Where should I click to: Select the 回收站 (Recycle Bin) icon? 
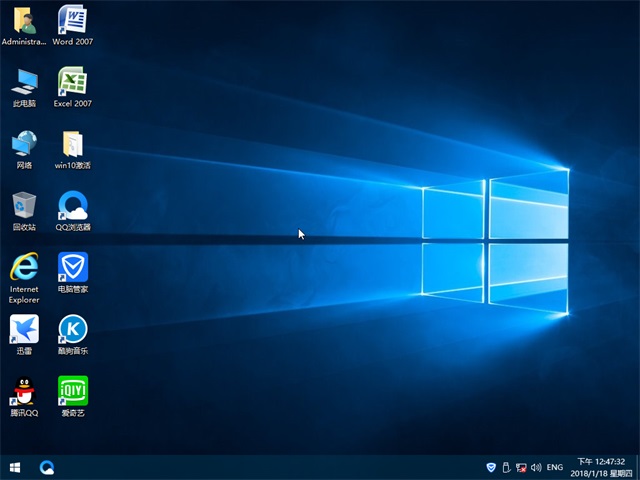tap(24, 205)
